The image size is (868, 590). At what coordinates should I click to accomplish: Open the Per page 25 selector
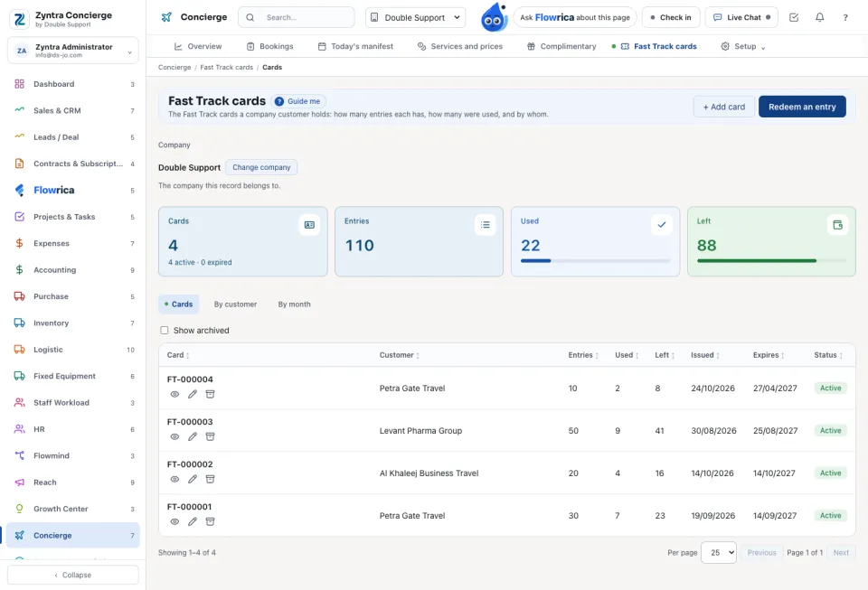click(x=719, y=552)
